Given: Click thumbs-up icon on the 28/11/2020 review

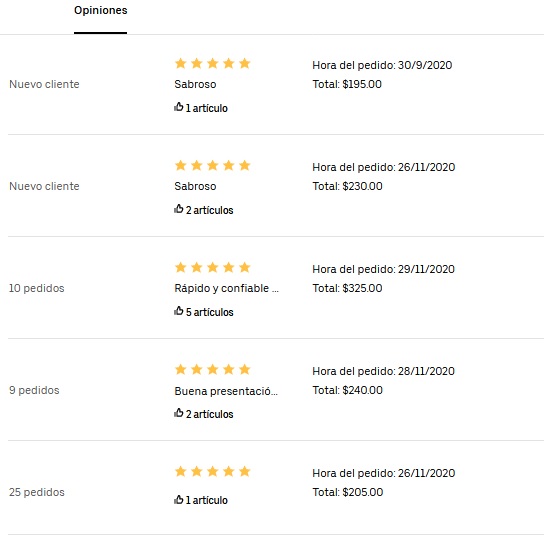Looking at the screenshot, I should click(x=179, y=413).
